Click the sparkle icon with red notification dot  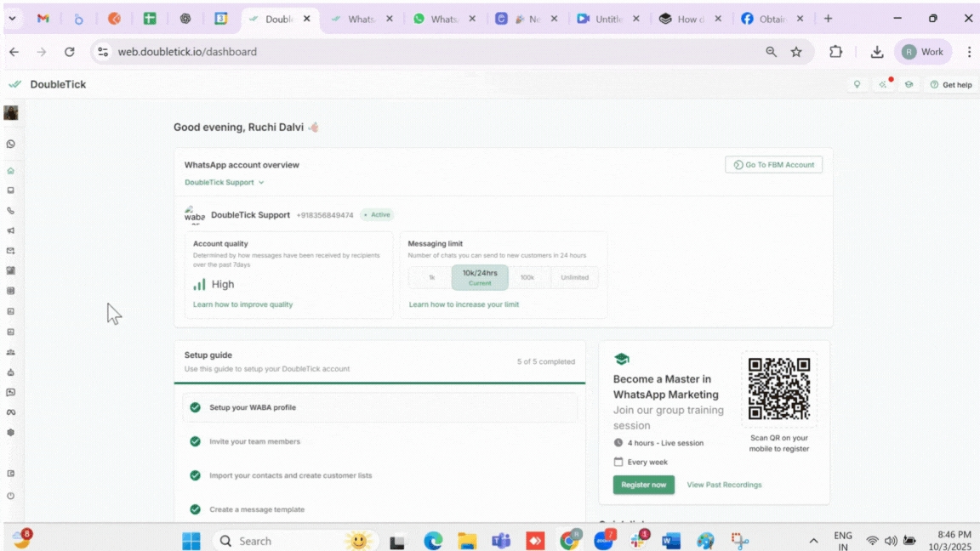[x=883, y=84]
